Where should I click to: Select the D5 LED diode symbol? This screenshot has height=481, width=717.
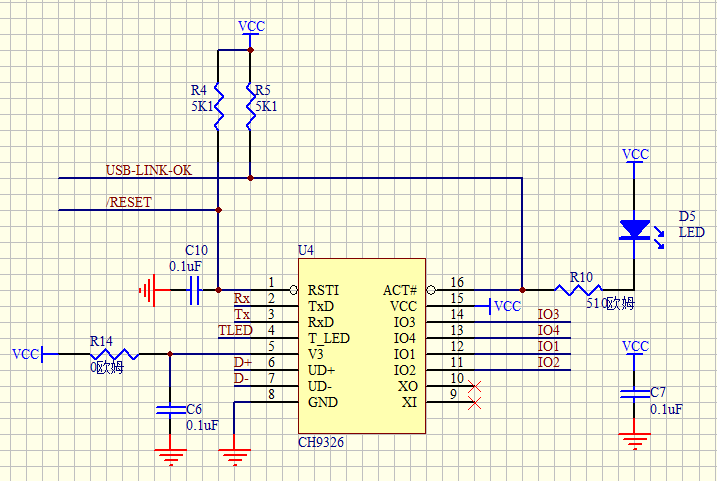634,230
